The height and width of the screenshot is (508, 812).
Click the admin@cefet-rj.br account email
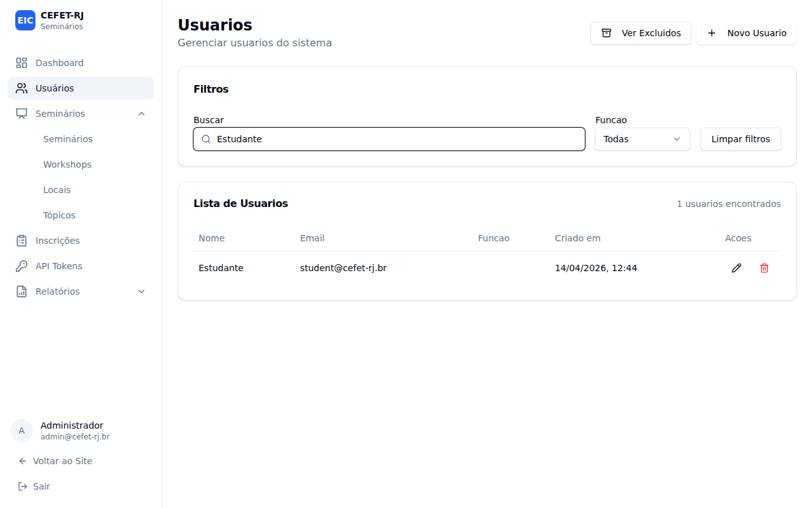click(x=75, y=437)
